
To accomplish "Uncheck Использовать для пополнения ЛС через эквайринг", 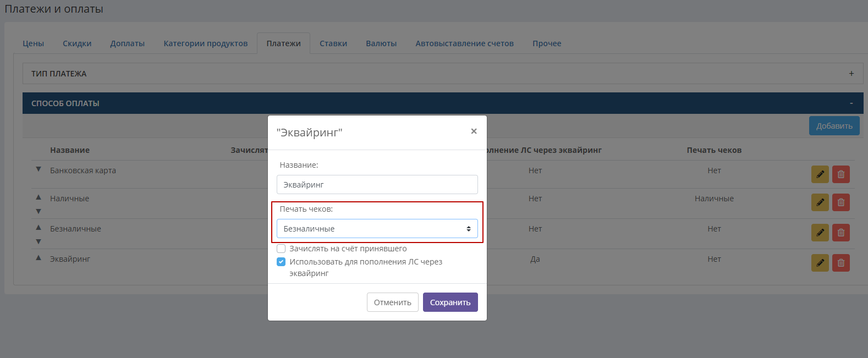I will pyautogui.click(x=281, y=262).
